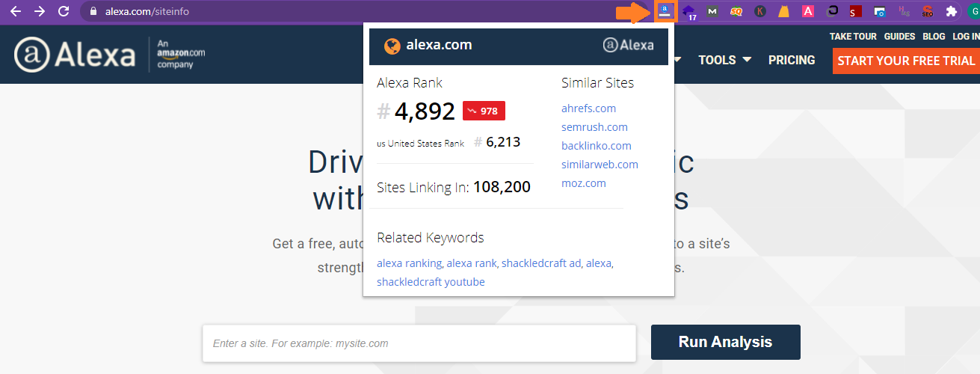The height and width of the screenshot is (374, 980).
Task: Click the Alexa logo inside the popup header
Action: (628, 45)
